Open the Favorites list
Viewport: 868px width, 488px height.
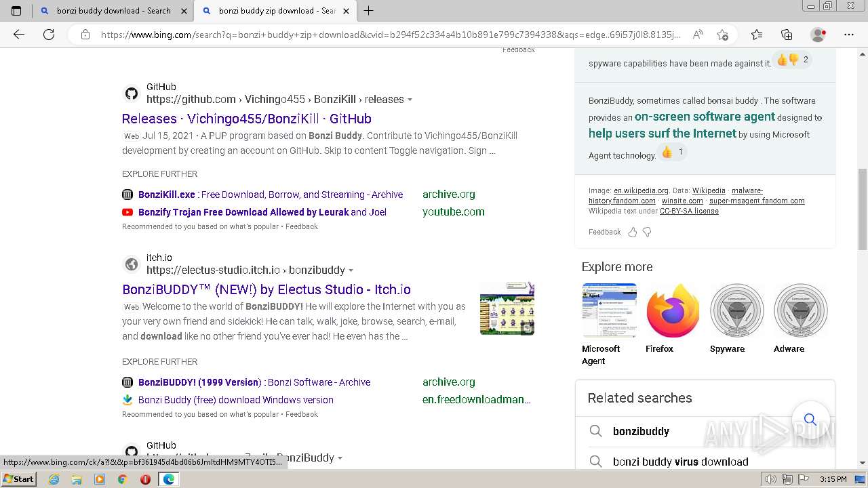point(757,35)
